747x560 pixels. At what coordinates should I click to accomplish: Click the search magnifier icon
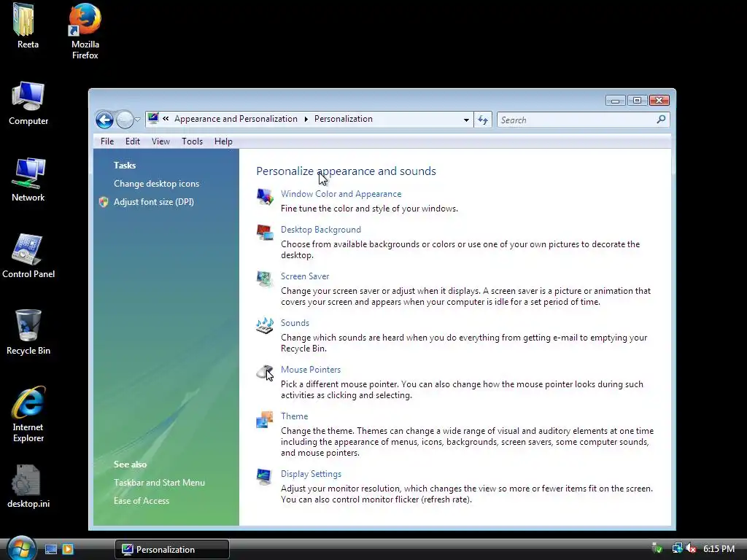(x=661, y=120)
